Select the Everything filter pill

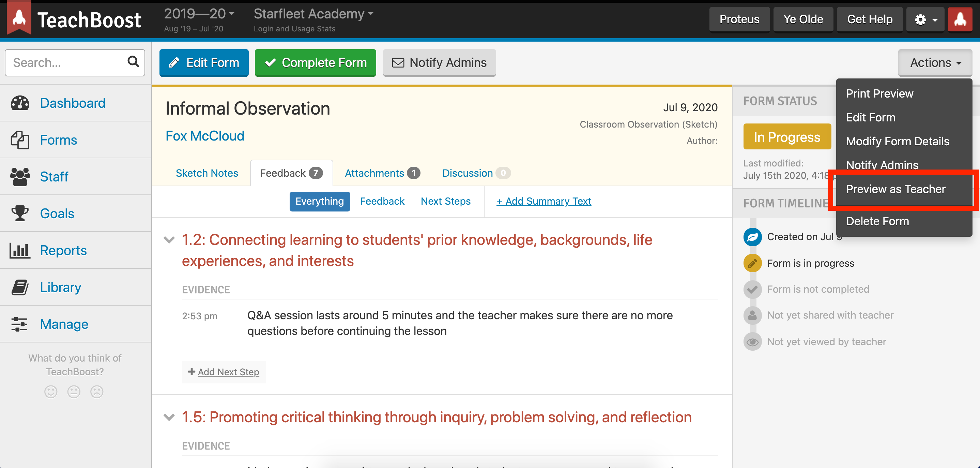click(319, 201)
